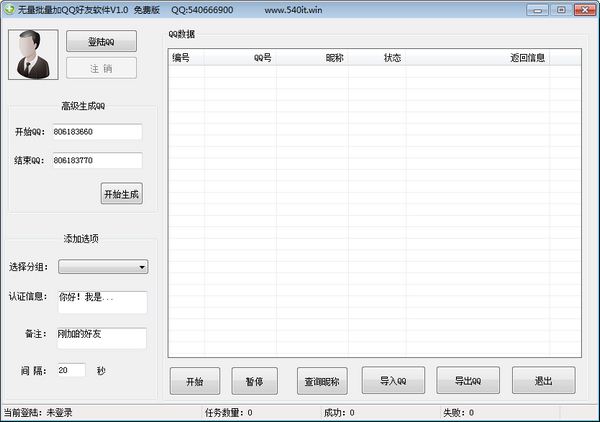Click the green app icon in title bar
The height and width of the screenshot is (422, 600).
point(9,9)
